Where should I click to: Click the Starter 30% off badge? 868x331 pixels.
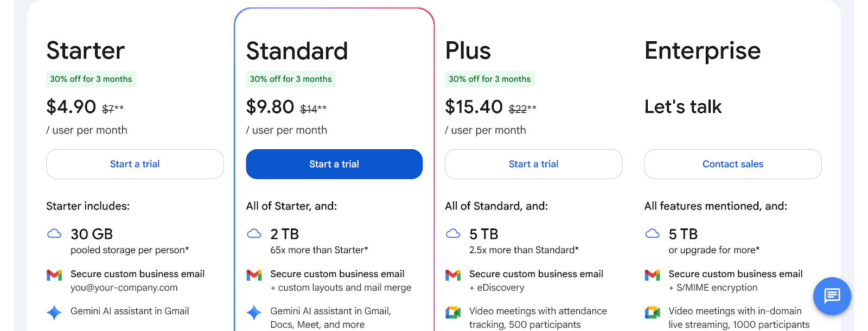click(91, 79)
